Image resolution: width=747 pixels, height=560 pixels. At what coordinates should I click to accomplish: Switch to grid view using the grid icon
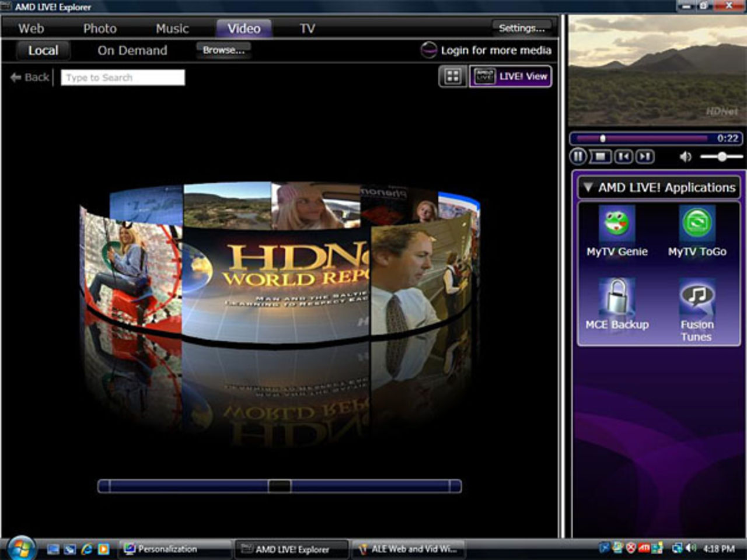click(453, 76)
